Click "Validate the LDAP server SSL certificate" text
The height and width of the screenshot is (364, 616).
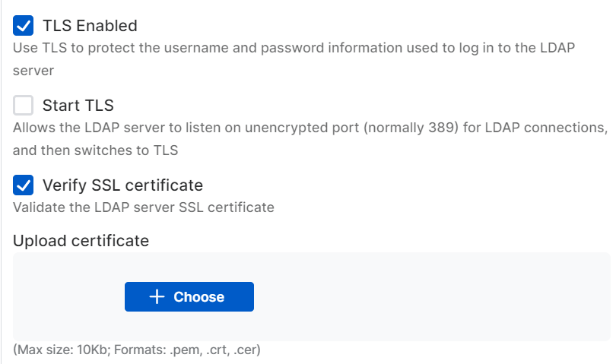pyautogui.click(x=143, y=207)
